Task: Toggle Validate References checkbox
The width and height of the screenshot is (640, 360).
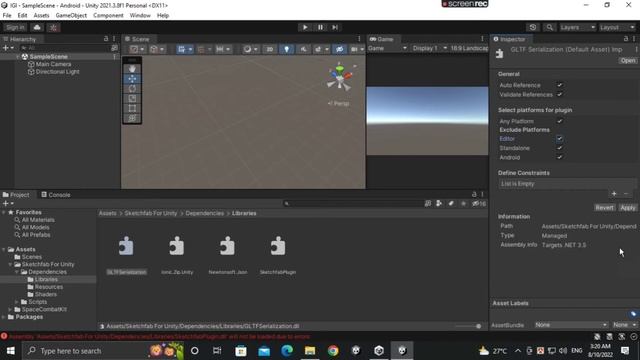Action: 560,94
